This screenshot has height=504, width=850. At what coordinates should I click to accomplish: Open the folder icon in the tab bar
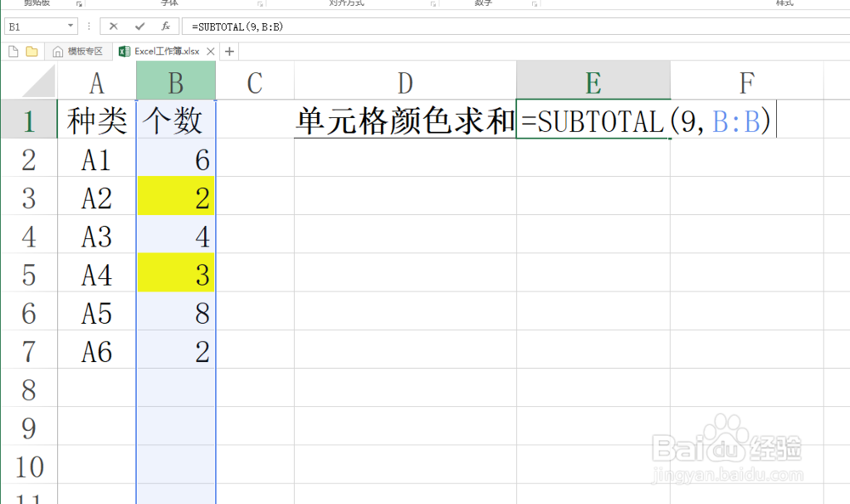(x=32, y=52)
